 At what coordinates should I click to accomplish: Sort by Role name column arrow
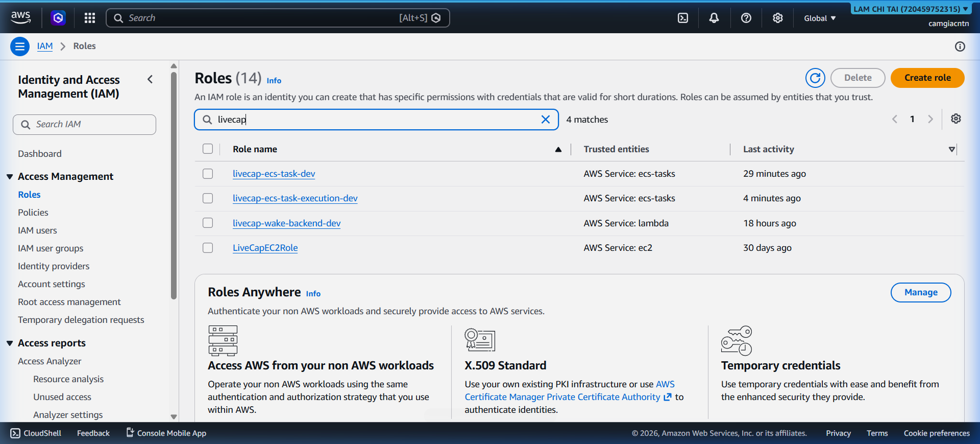pos(558,149)
